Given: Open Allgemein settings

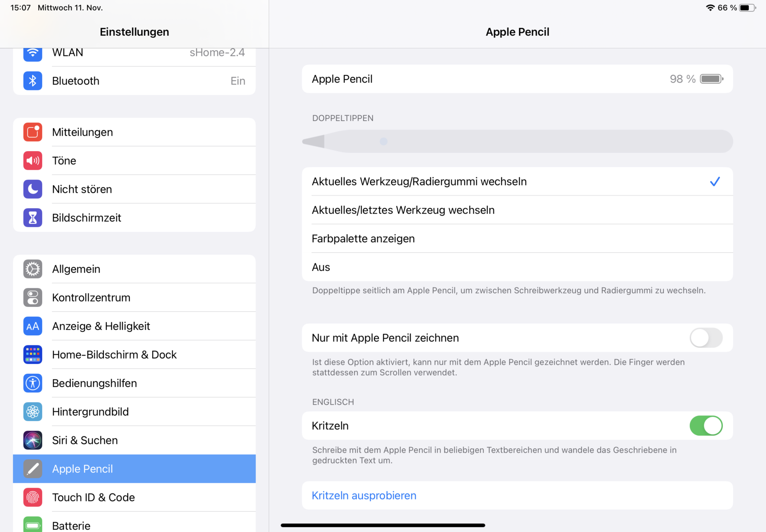Looking at the screenshot, I should [134, 269].
